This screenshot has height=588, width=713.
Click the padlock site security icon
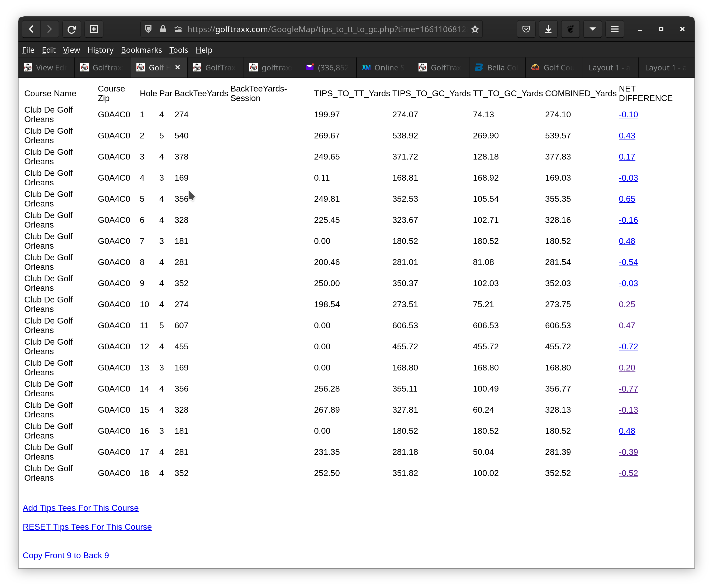pos(163,29)
